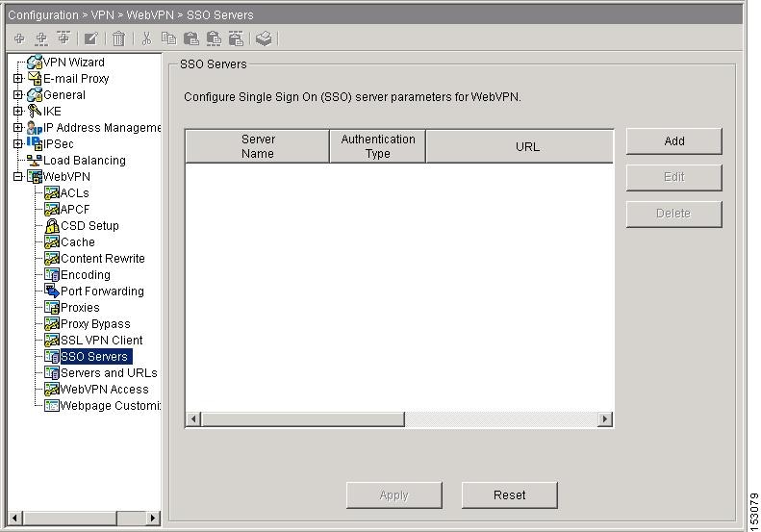
Task: Click the URL column header
Action: [x=520, y=146]
